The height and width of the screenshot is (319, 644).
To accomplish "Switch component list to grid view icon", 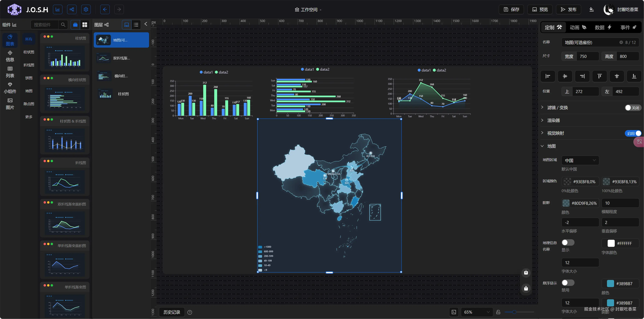I will point(85,25).
